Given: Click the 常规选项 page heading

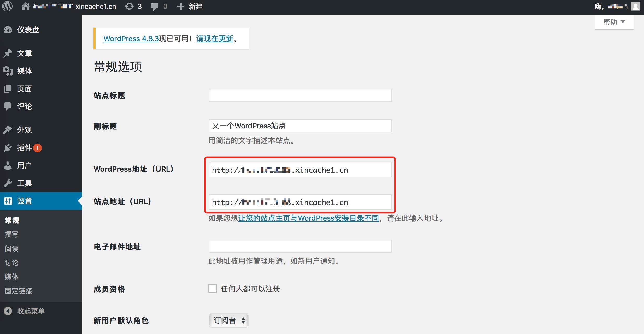Looking at the screenshot, I should tap(118, 67).
